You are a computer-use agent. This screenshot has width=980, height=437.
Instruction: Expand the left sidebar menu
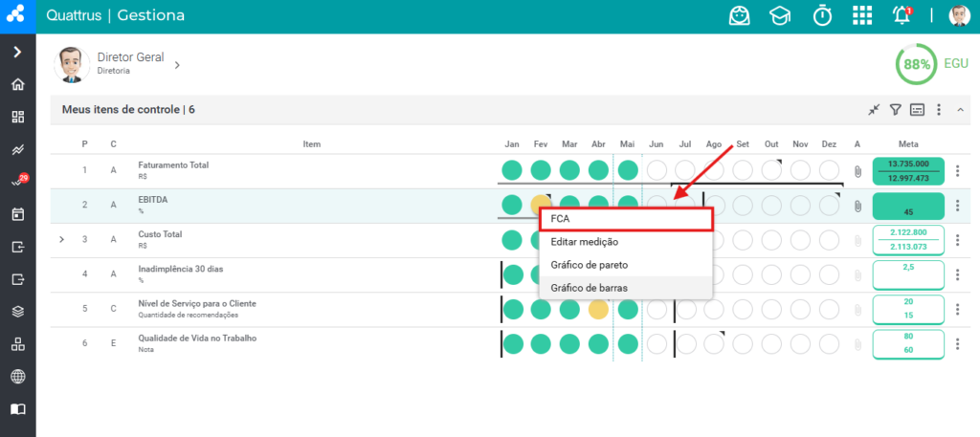(18, 52)
